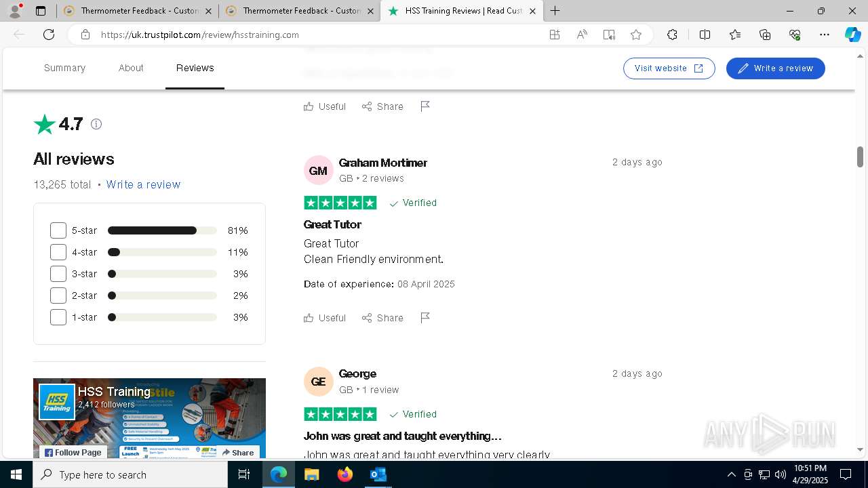This screenshot has width=868, height=488.
Task: View site information lock icon
Action: (x=85, y=35)
